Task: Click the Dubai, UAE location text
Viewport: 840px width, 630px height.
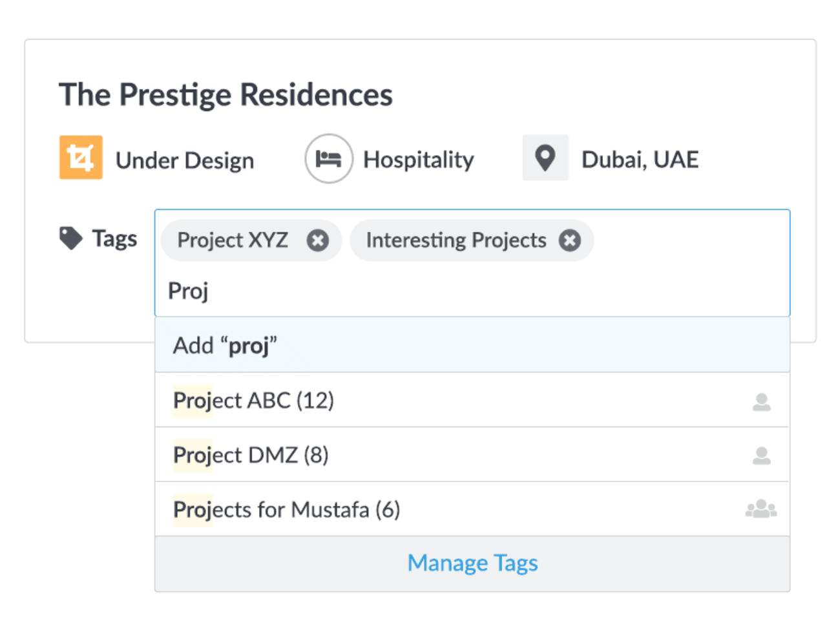Action: [640, 160]
